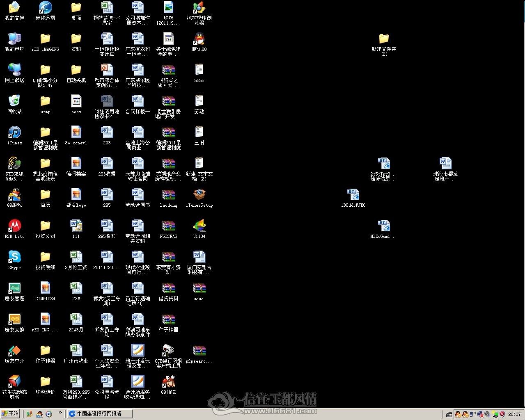
Task: Select the mimi archive file
Action: 199,291
